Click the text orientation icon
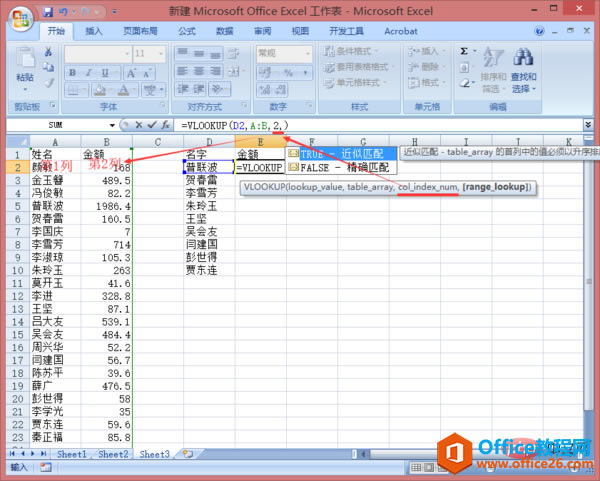 [217, 89]
